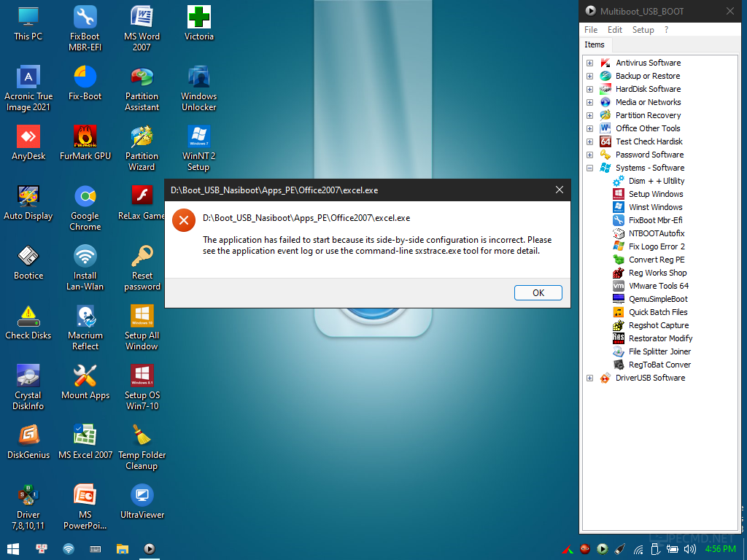Image resolution: width=747 pixels, height=560 pixels.
Task: Expand the Password Software node
Action: click(589, 155)
